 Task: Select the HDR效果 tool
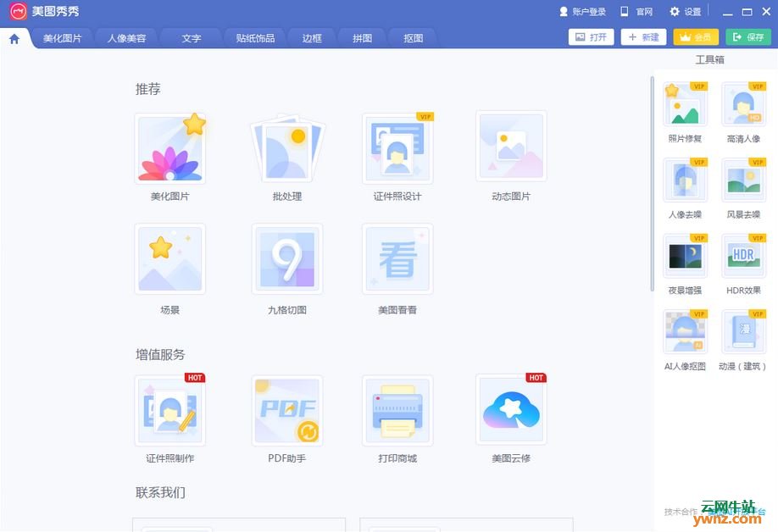coord(744,257)
